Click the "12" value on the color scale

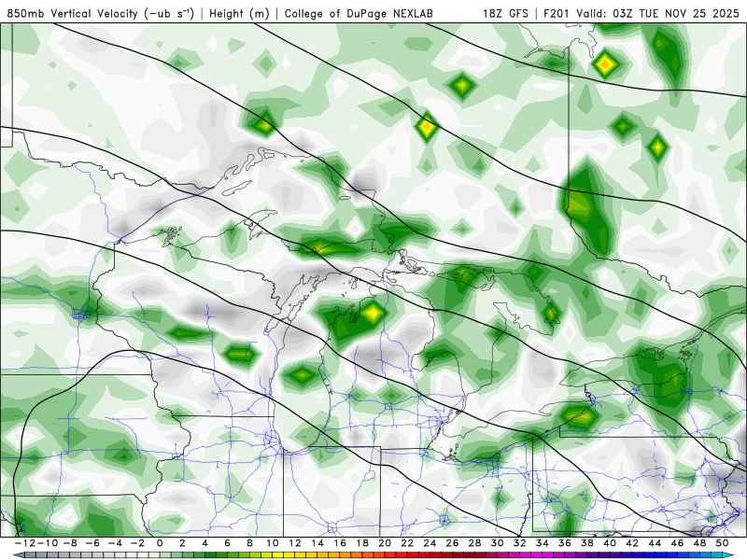295,543
